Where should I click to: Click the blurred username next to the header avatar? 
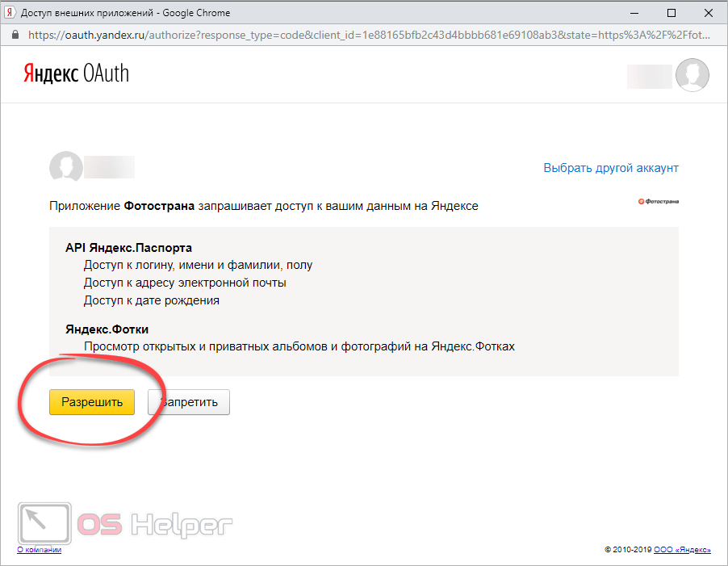[650, 76]
